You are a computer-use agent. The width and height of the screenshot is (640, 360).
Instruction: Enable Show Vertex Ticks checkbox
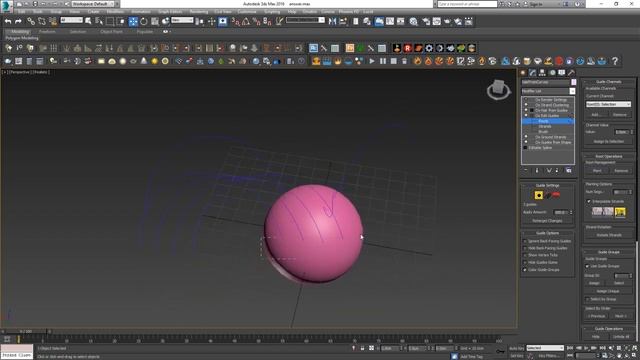pyautogui.click(x=525, y=255)
